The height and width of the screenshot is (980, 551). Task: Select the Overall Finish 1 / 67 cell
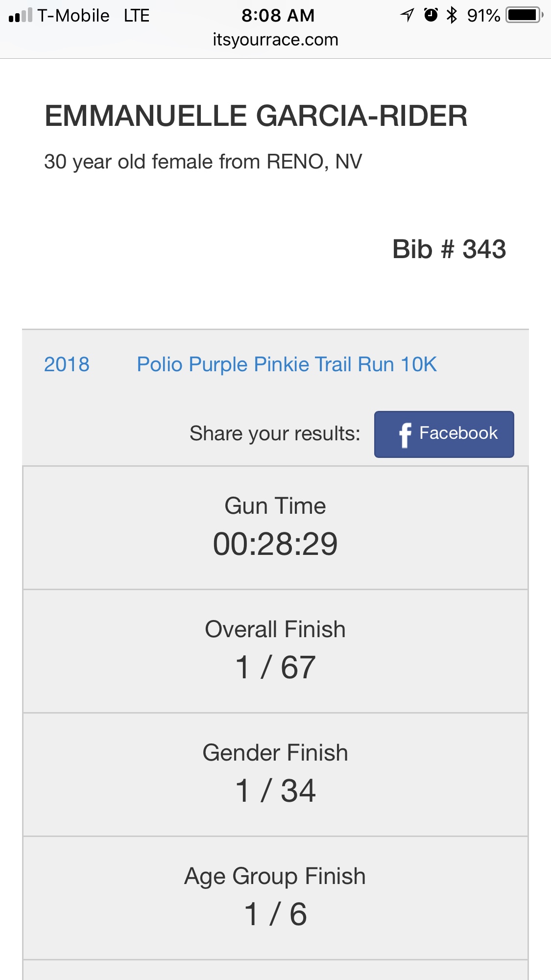coord(275,651)
